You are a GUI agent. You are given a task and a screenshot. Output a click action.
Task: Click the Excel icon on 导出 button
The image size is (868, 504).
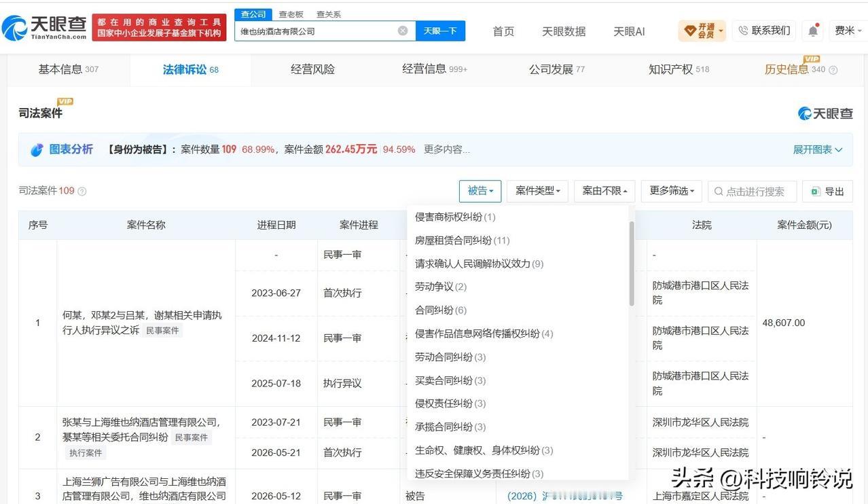tap(815, 192)
